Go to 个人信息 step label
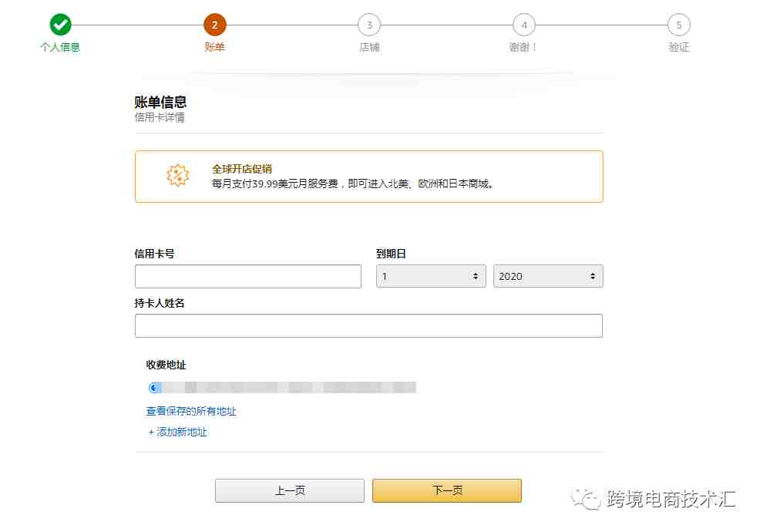The width and height of the screenshot is (760, 532). pyautogui.click(x=60, y=47)
